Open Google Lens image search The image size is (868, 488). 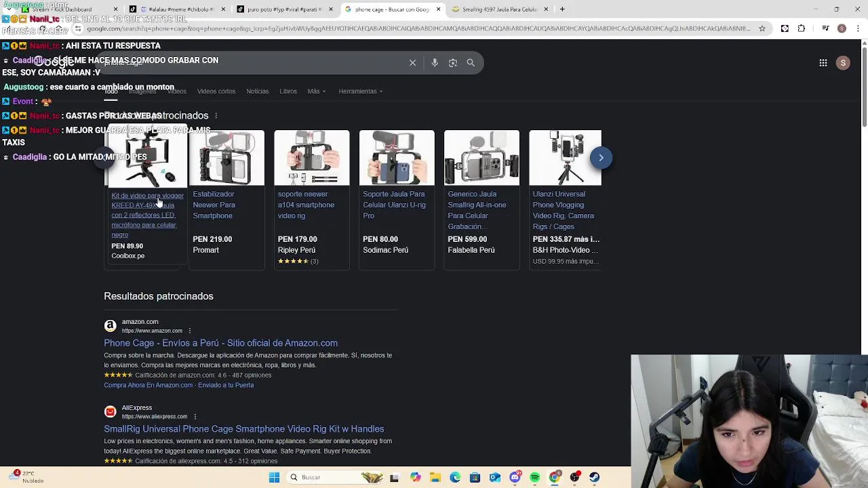[452, 63]
